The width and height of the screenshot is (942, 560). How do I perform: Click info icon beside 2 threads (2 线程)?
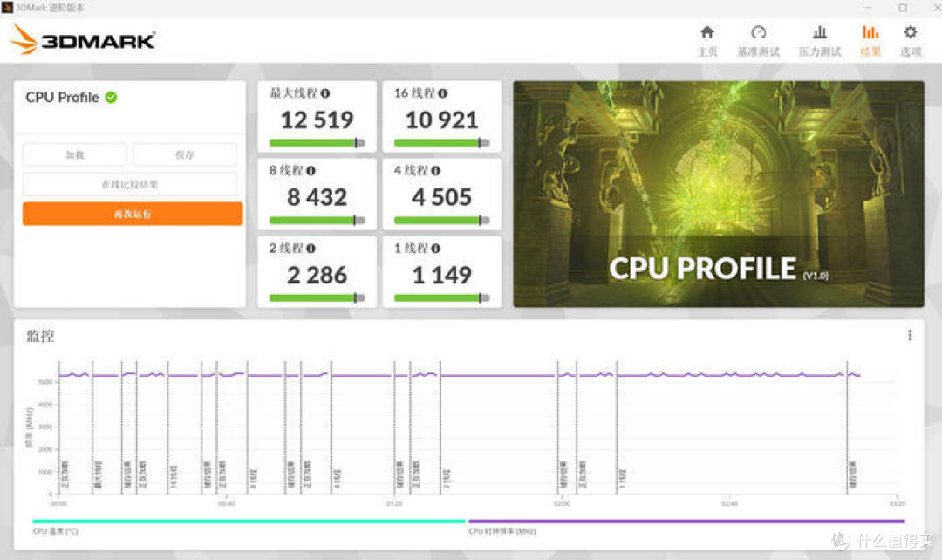(x=311, y=248)
